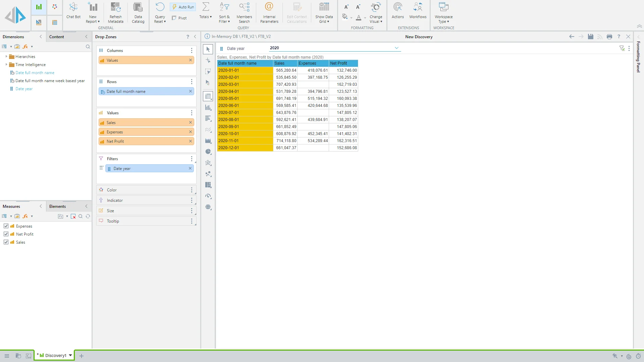
Task: Click the save icon in header
Action: tap(590, 37)
